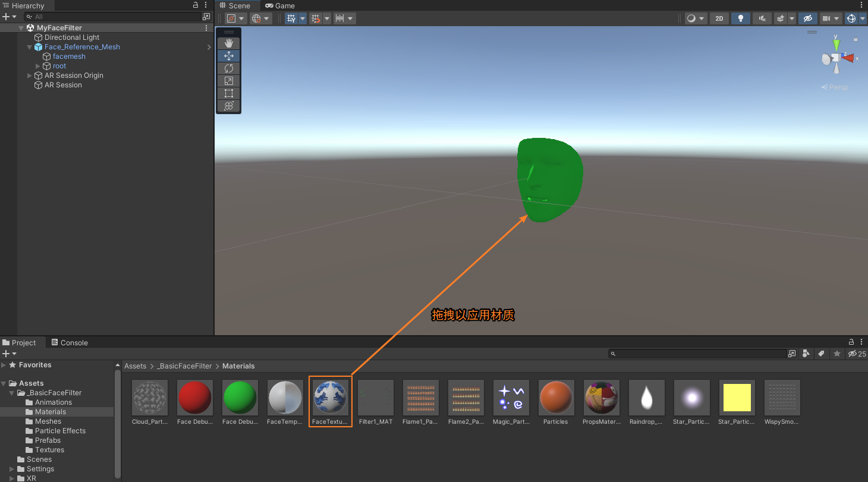The height and width of the screenshot is (482, 868).
Task: Toggle the Hierarchy panel lock
Action: click(196, 5)
